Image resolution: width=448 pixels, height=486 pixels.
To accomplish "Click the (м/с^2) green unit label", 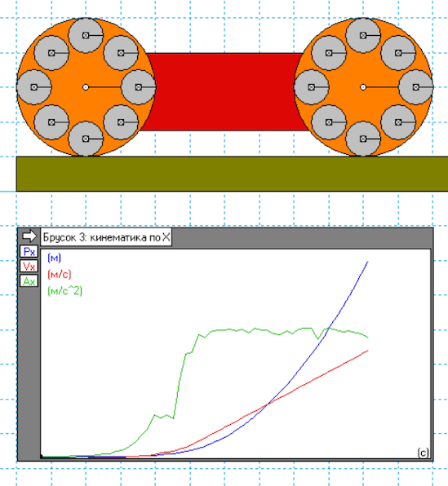I will [x=64, y=291].
